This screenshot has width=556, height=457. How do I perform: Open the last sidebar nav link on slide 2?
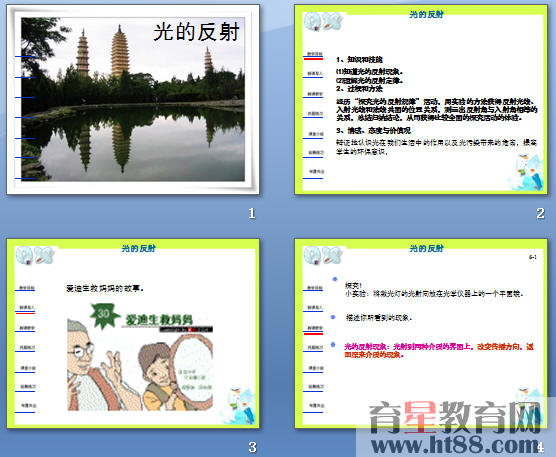pyautogui.click(x=315, y=173)
